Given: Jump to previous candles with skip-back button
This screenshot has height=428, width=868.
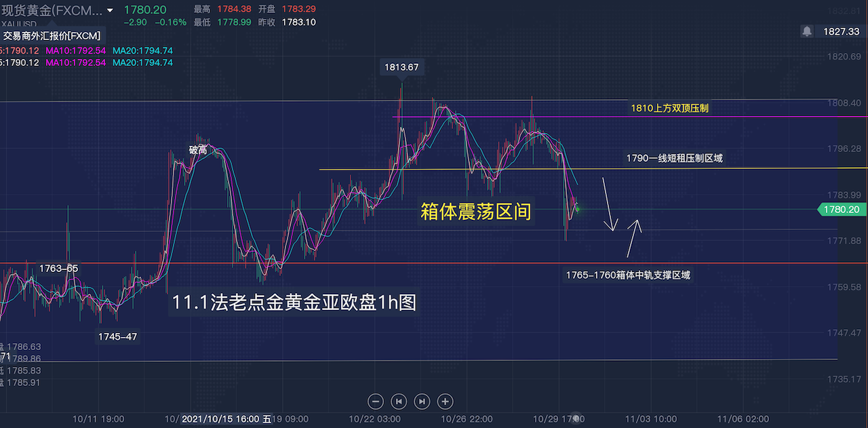Looking at the screenshot, I should [399, 402].
